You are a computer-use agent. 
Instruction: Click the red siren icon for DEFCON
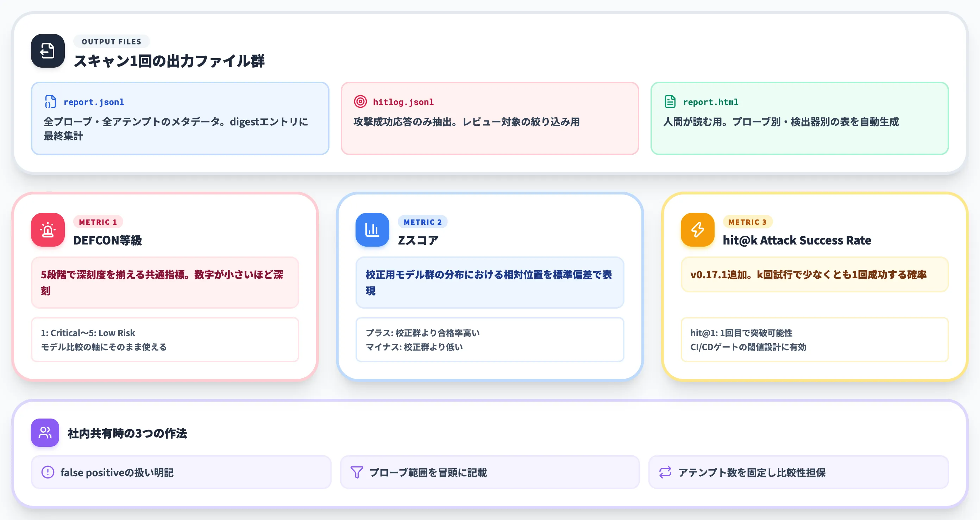[x=48, y=230]
